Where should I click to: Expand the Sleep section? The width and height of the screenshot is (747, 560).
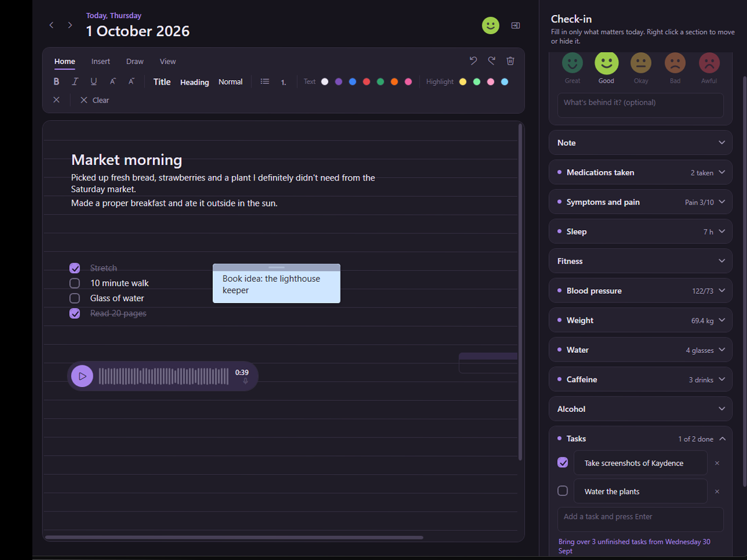(x=641, y=231)
